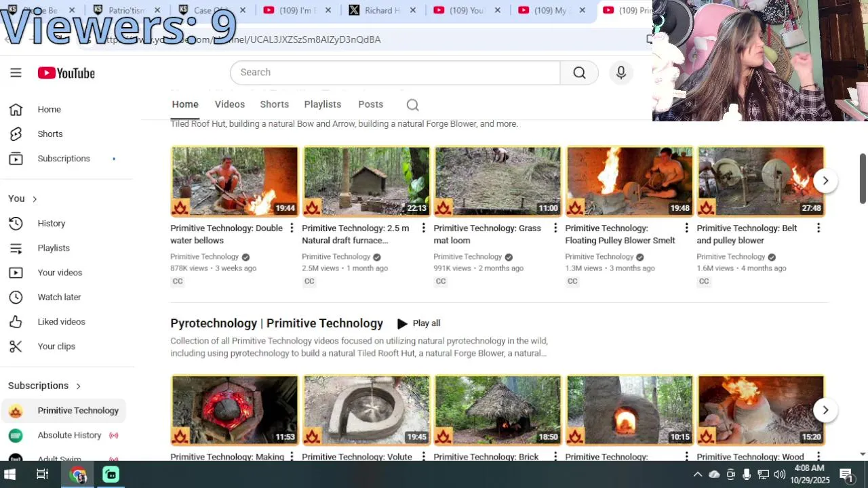Switch to the Richard H browser tab
This screenshot has height=488, width=868.
point(382,10)
